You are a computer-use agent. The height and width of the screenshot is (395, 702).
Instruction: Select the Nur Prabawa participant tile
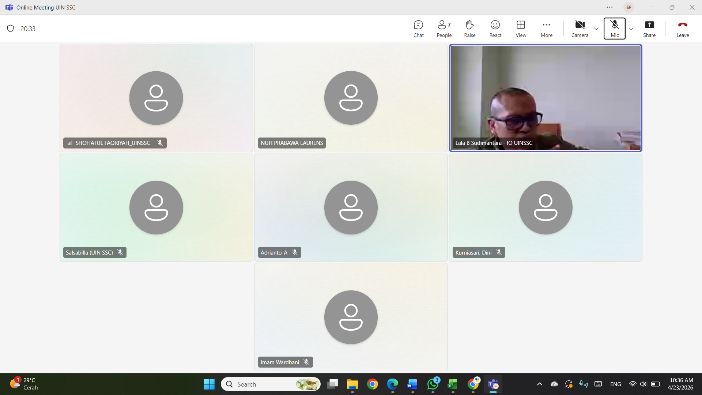351,98
